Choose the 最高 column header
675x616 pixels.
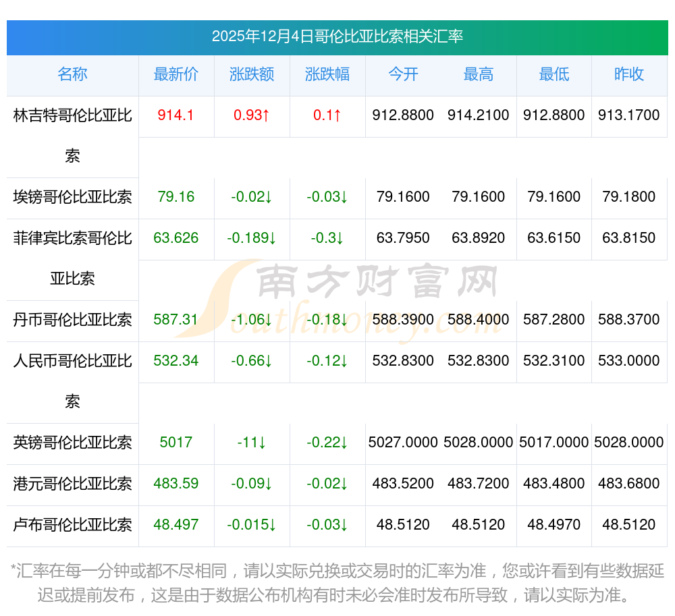click(x=479, y=74)
